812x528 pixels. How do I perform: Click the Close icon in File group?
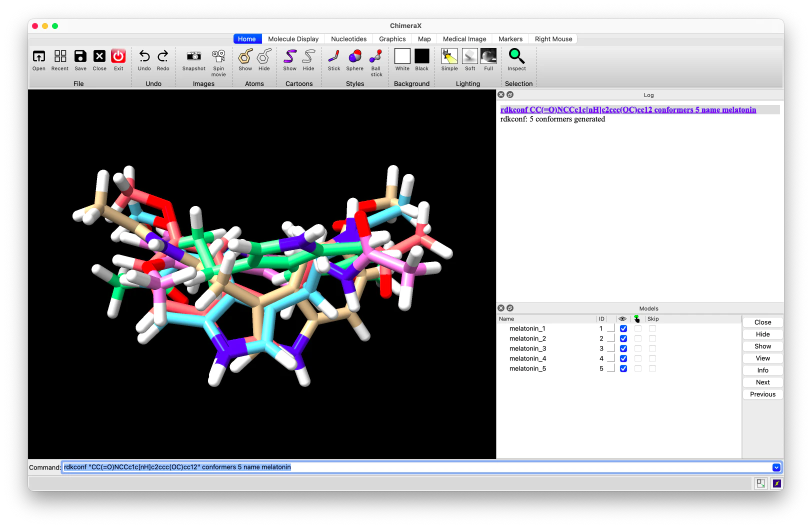[99, 56]
